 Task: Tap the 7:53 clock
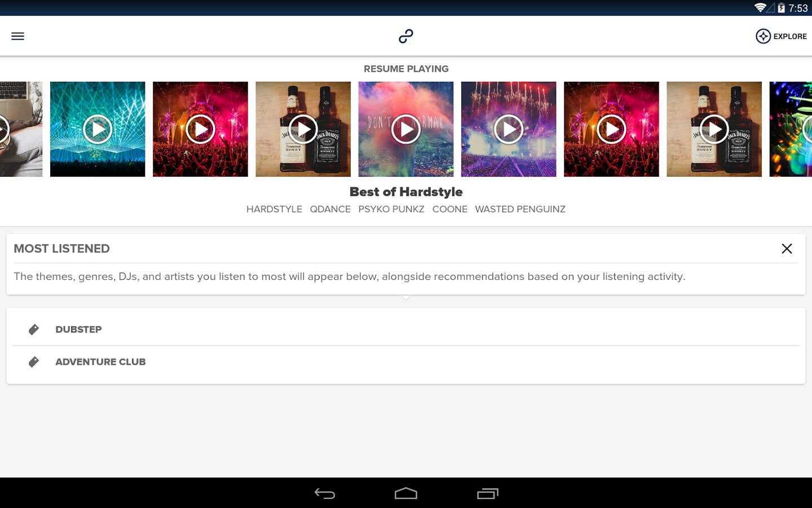(798, 8)
